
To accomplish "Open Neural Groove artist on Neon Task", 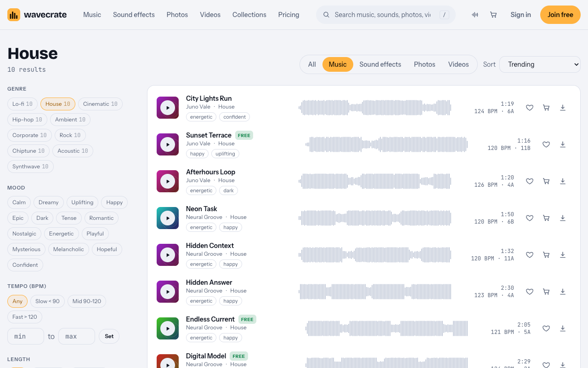I will click(x=204, y=217).
